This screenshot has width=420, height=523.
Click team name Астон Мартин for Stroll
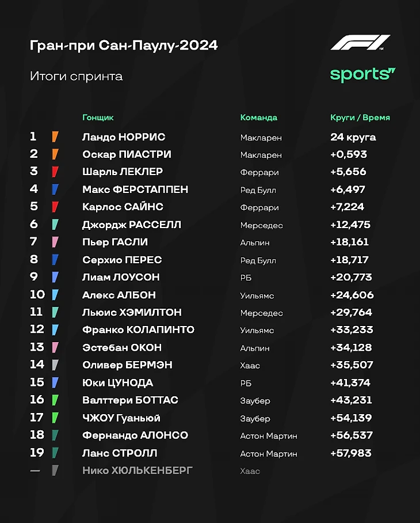pyautogui.click(x=268, y=454)
